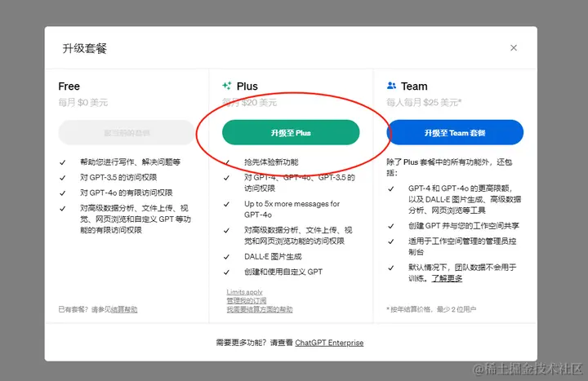Click the green sparkle icon beside Plus
Screen dimensions: 588x381
(x=226, y=86)
